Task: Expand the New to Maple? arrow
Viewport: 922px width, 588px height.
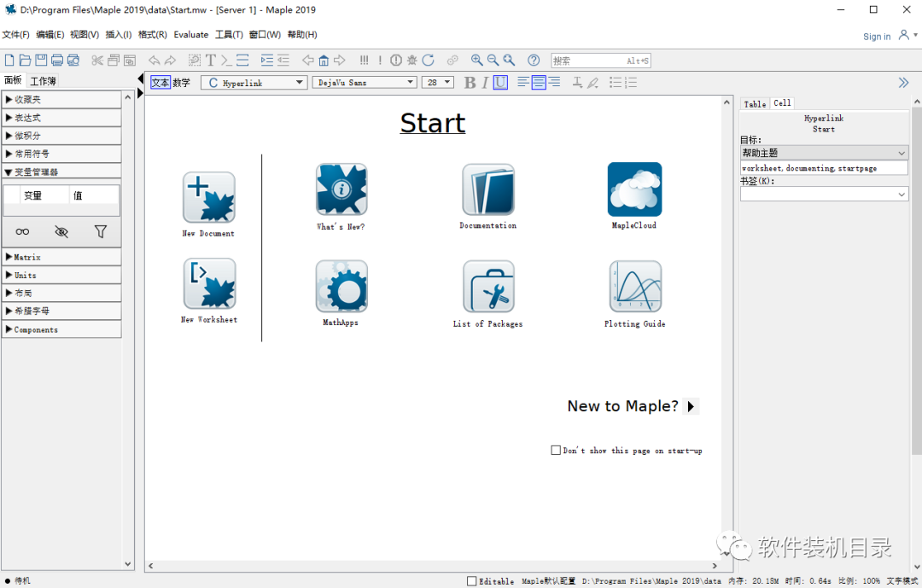Action: click(x=691, y=406)
